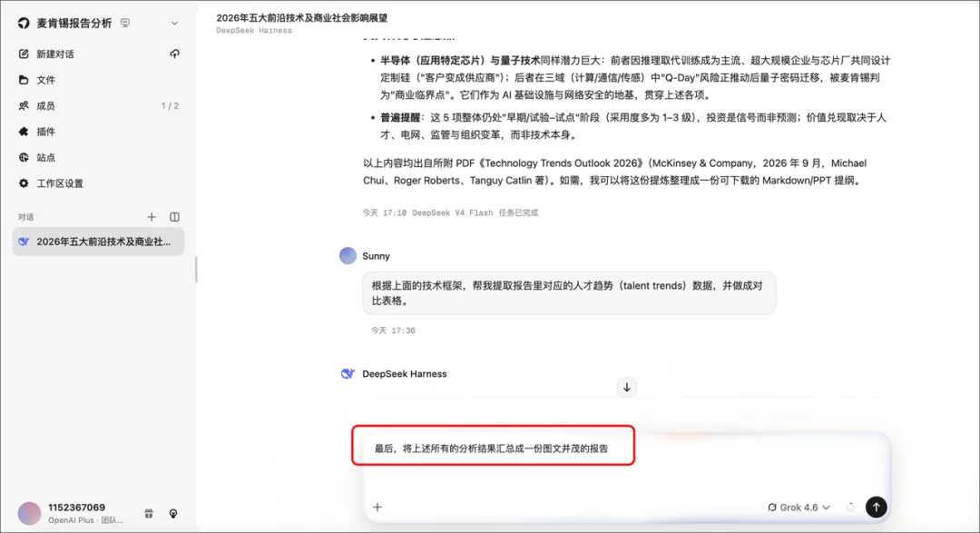Image resolution: width=980 pixels, height=533 pixels.
Task: Click the gear icon for 工作区设置
Action: coord(24,183)
